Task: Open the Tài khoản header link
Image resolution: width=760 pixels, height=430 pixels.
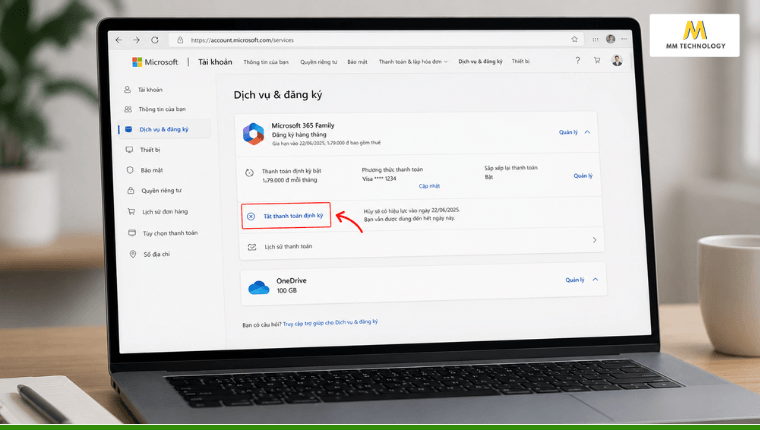Action: 215,62
